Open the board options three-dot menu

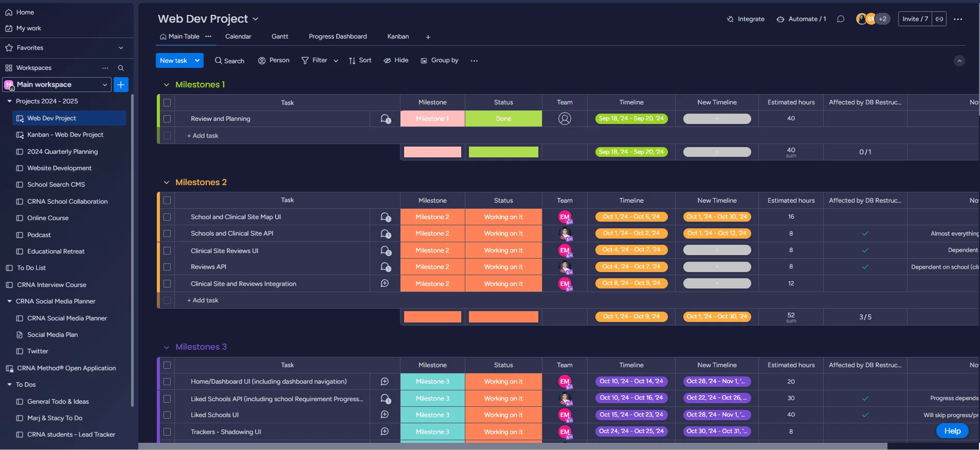[958, 19]
